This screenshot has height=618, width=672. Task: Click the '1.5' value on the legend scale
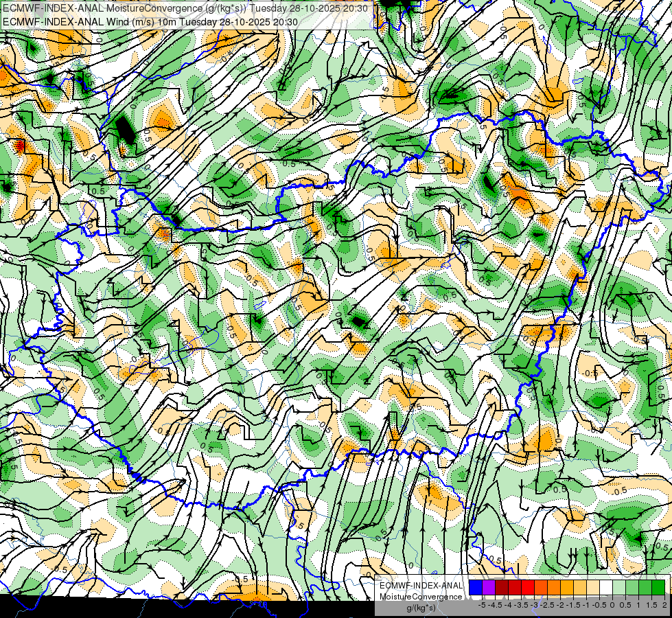point(652,605)
